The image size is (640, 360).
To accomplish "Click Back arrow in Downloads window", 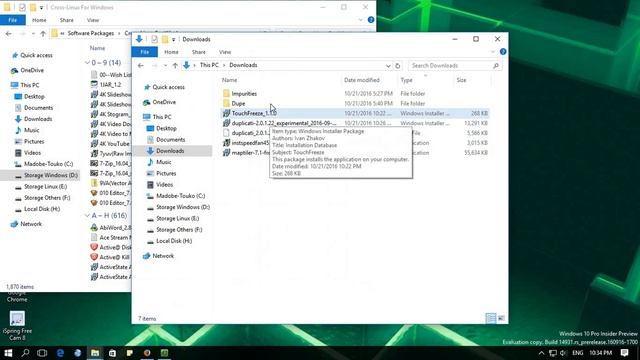I will 141,65.
